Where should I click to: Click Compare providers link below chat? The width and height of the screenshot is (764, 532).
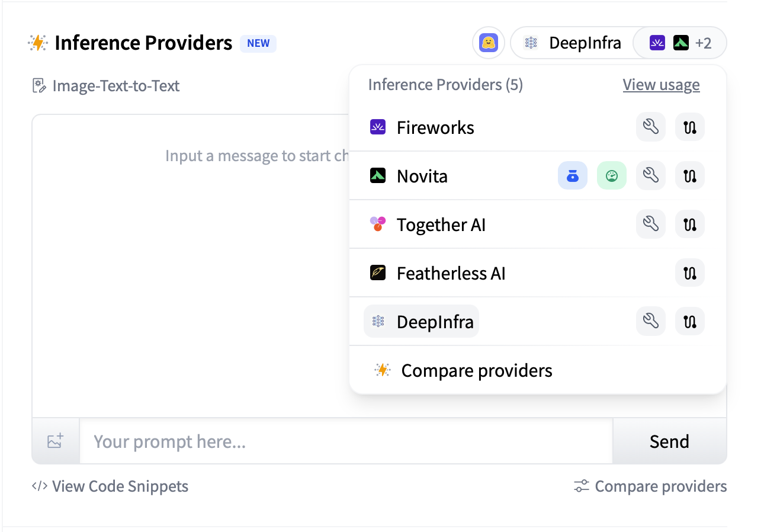(650, 486)
